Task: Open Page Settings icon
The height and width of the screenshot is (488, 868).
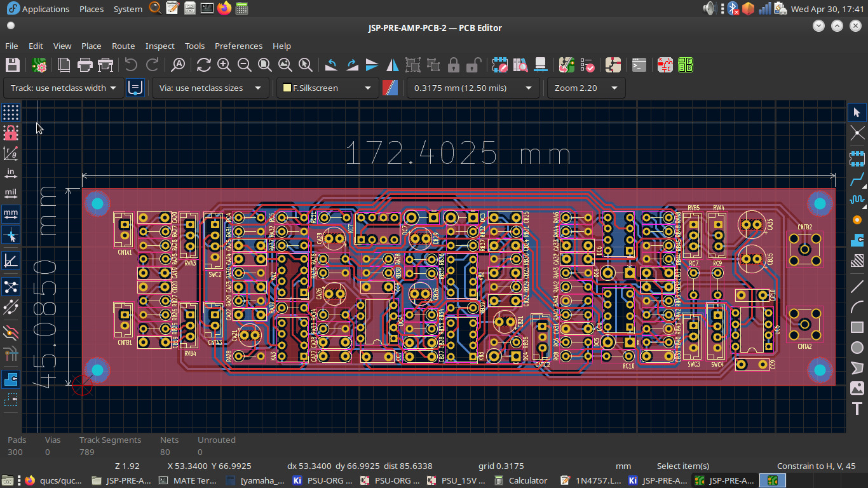Action: pos(64,65)
